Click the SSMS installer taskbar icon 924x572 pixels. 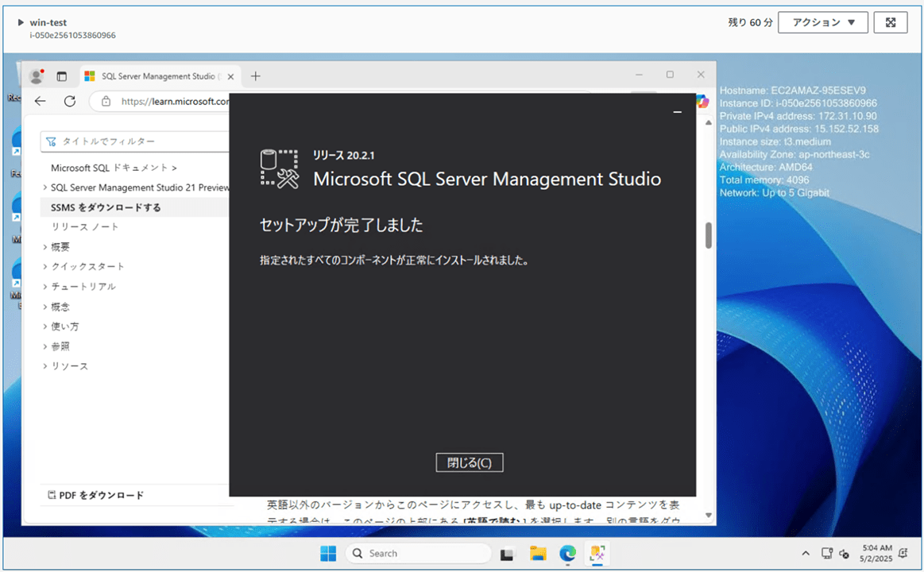click(597, 553)
